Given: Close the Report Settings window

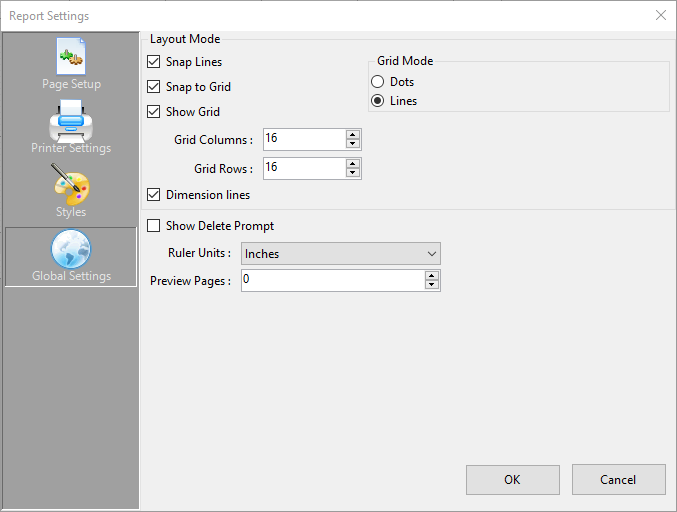Looking at the screenshot, I should click(x=661, y=16).
